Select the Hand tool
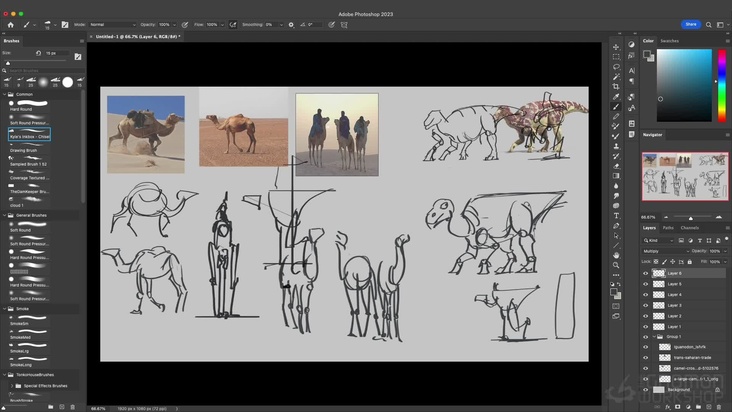Screen dimensions: 732x412 616,255
